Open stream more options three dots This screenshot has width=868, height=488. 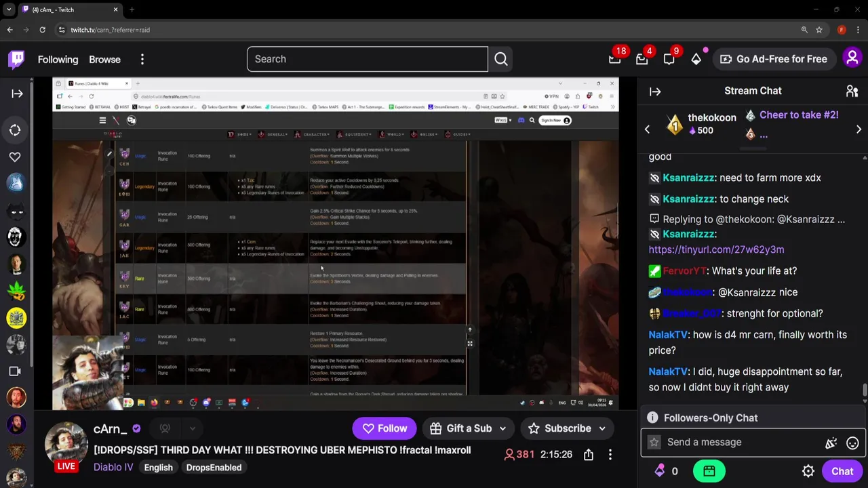click(x=610, y=455)
